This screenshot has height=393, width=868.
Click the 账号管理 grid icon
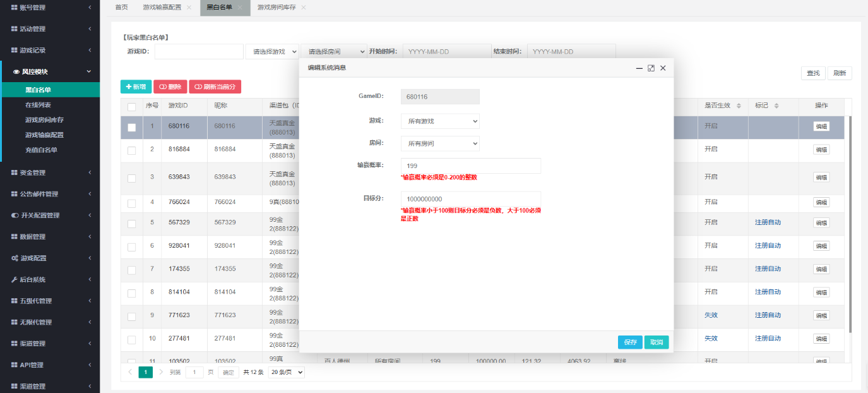coord(14,8)
